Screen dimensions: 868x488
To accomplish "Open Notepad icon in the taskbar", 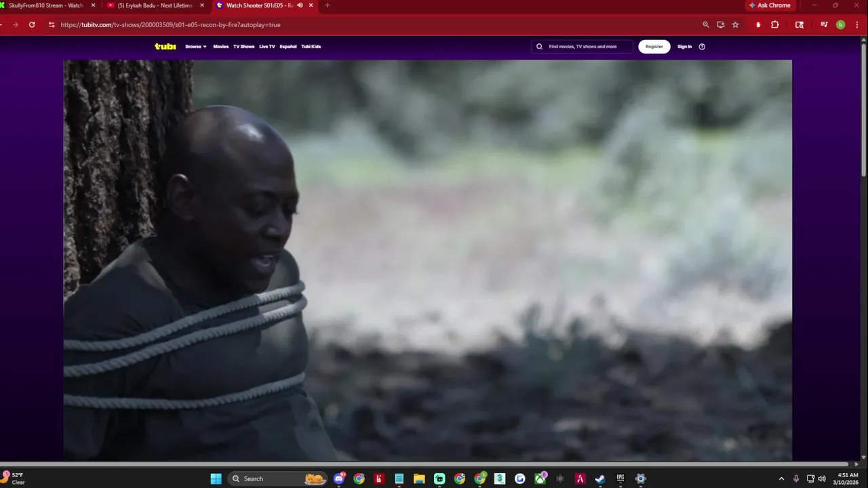I will (399, 479).
